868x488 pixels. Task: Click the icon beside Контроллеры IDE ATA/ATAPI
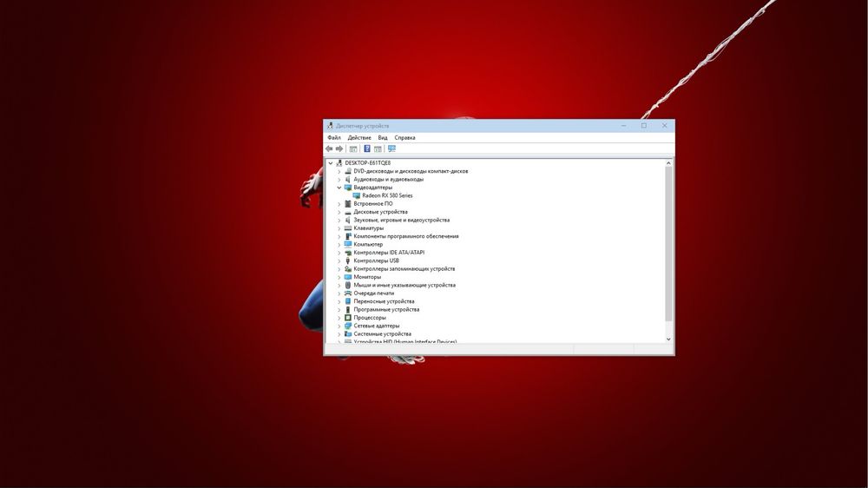pos(348,253)
